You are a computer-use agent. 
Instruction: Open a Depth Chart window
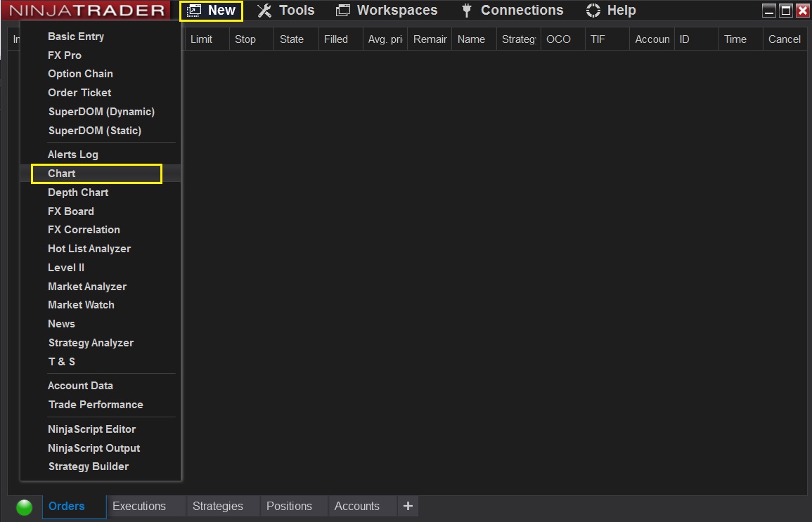(78, 193)
